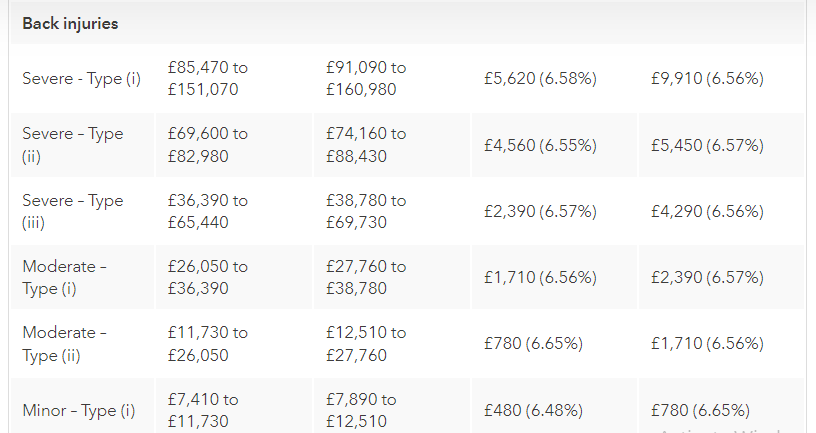Click the £5,450 (6.57%) cell

(707, 145)
